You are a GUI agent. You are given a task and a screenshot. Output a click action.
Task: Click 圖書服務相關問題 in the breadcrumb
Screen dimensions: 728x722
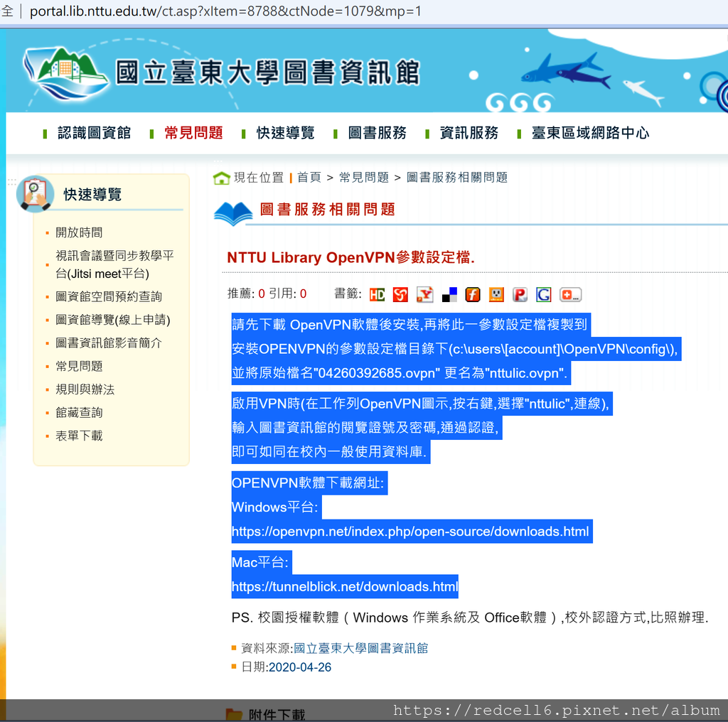457,177
